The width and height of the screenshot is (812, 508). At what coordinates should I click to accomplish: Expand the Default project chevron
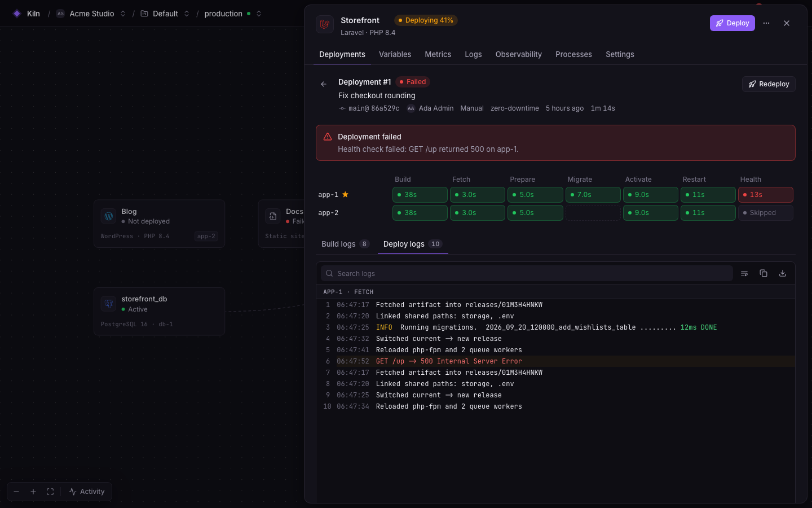coord(187,14)
